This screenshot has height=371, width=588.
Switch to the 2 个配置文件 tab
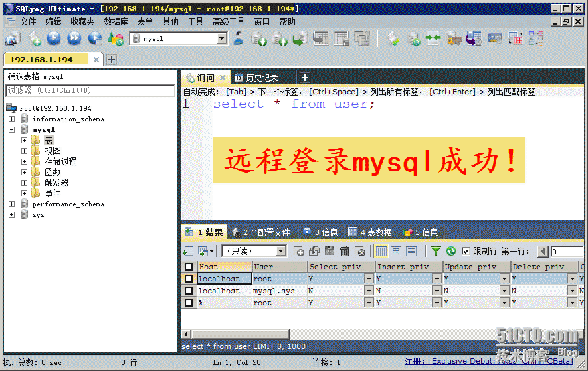pyautogui.click(x=261, y=232)
